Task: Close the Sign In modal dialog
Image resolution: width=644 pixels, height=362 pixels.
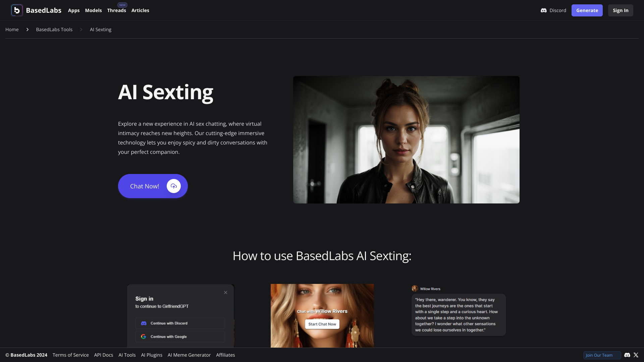Action: pyautogui.click(x=226, y=293)
